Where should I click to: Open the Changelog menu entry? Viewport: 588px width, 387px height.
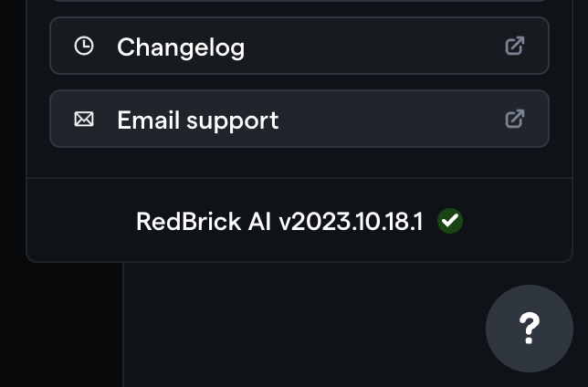click(299, 46)
